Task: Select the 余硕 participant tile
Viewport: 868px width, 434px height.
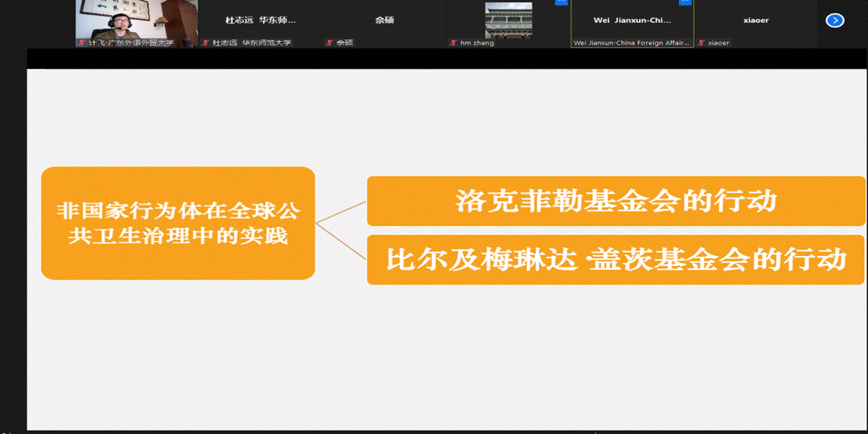Action: pos(384,20)
